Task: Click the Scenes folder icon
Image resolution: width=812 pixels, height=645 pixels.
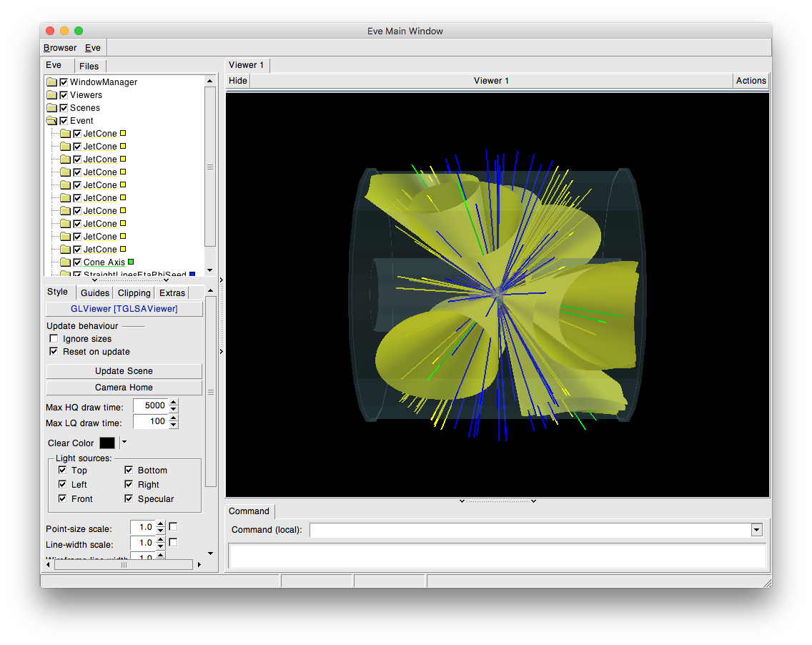Action: pos(51,108)
